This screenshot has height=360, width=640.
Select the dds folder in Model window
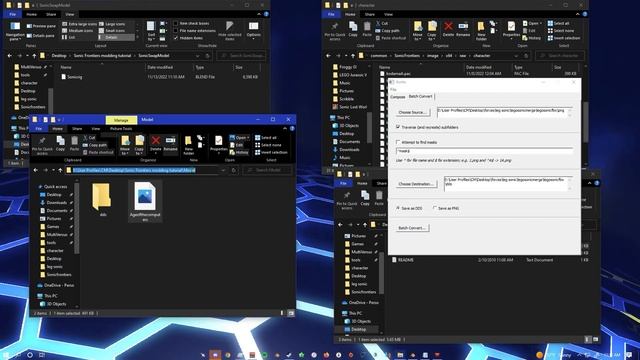click(x=102, y=200)
